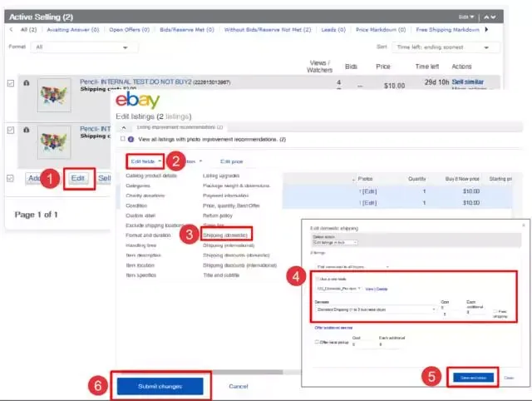This screenshot has width=532, height=401.
Task: Choose Charity donations menu item
Action: pyautogui.click(x=145, y=196)
